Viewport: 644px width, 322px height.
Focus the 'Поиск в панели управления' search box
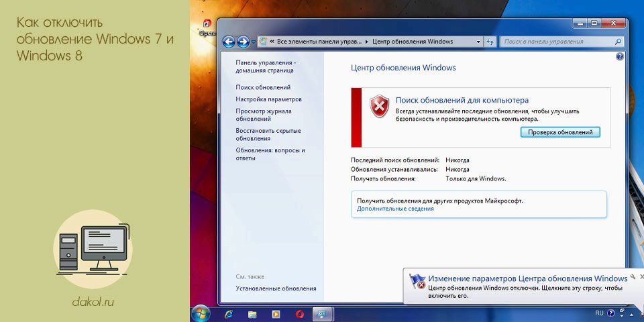561,42
